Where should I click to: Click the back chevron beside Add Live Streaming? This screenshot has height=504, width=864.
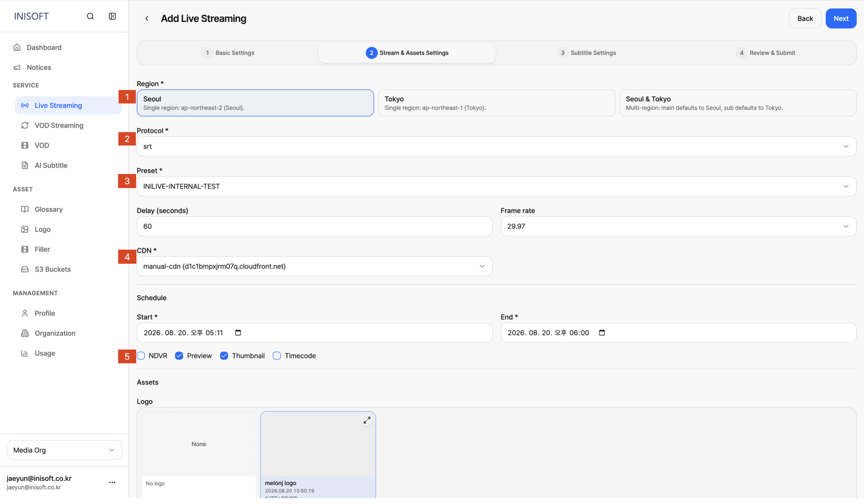[147, 18]
